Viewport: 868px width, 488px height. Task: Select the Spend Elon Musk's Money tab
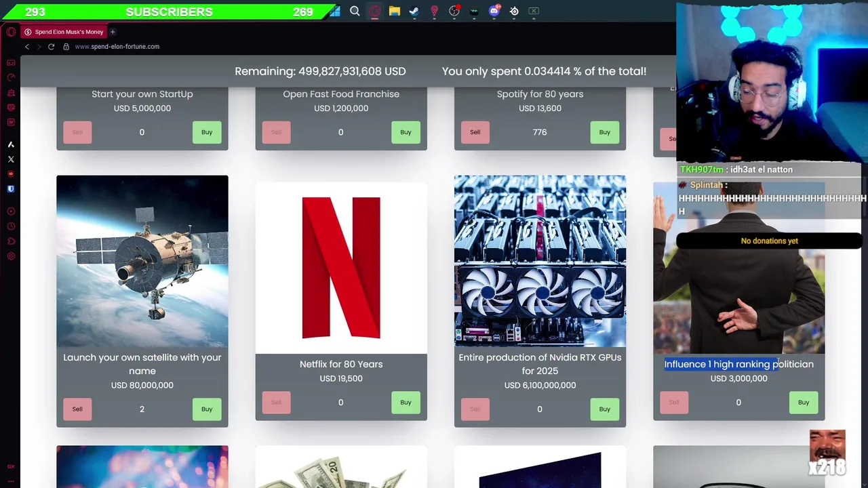[64, 32]
